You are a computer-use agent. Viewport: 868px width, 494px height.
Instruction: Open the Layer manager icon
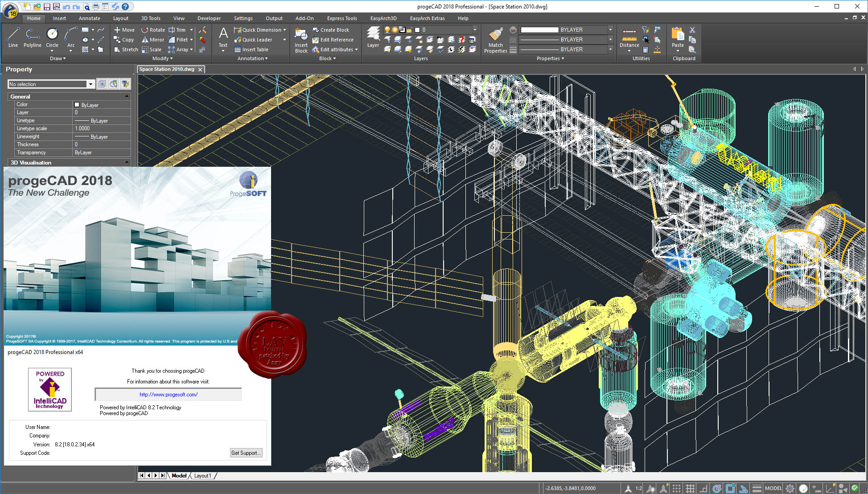[x=373, y=37]
